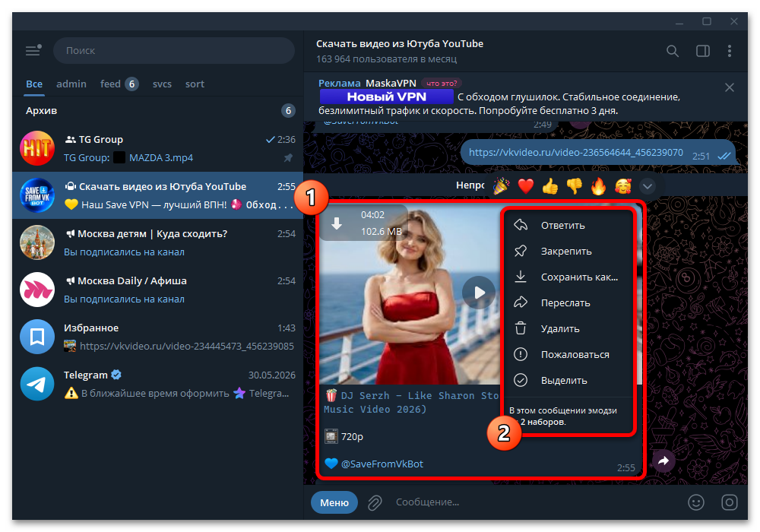Attach a file with paperclip icon
Viewport: 760px width, 532px height.
coord(374,502)
